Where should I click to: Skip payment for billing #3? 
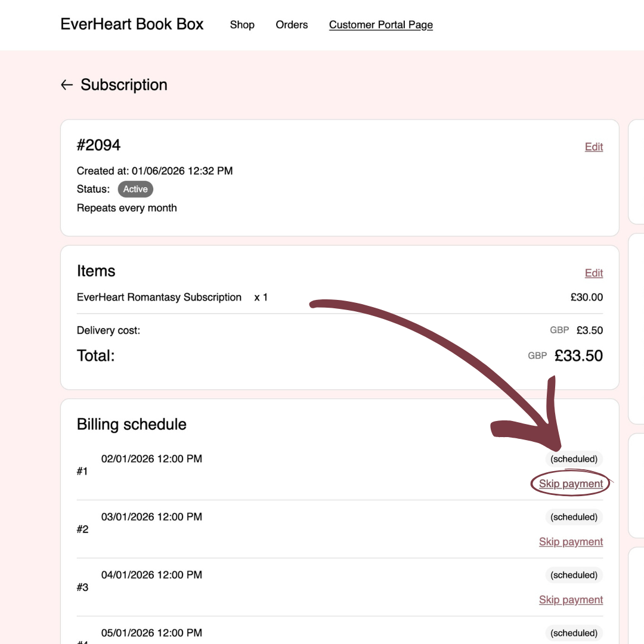pyautogui.click(x=571, y=599)
